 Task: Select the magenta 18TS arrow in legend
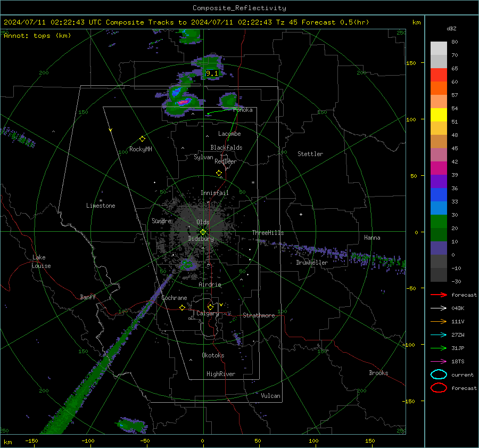point(439,362)
